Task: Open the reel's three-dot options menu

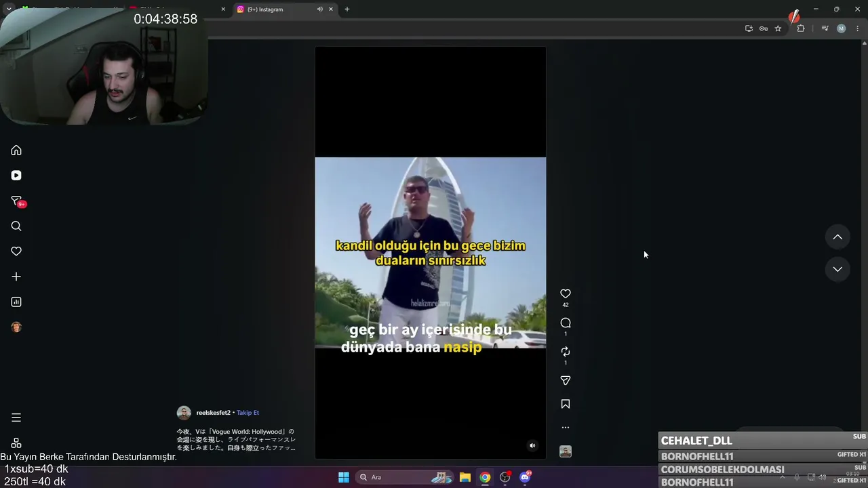Action: pyautogui.click(x=566, y=428)
